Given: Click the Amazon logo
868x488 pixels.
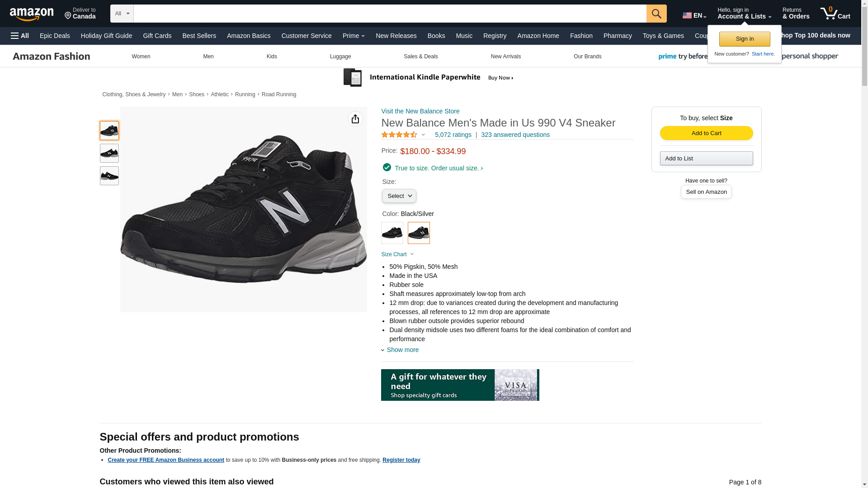Looking at the screenshot, I should pos(32,14).
